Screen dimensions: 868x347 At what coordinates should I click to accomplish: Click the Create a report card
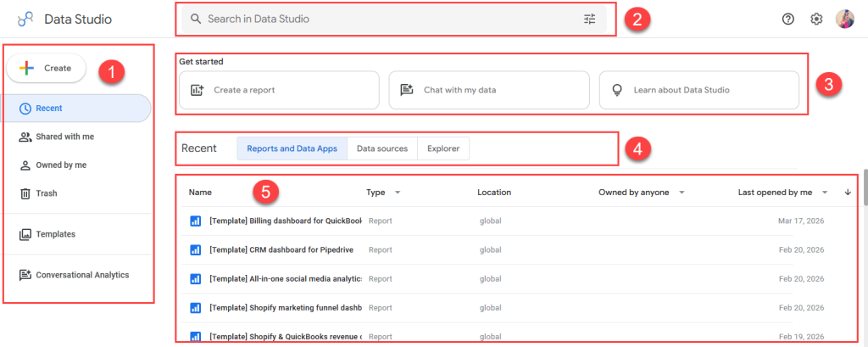click(x=279, y=90)
